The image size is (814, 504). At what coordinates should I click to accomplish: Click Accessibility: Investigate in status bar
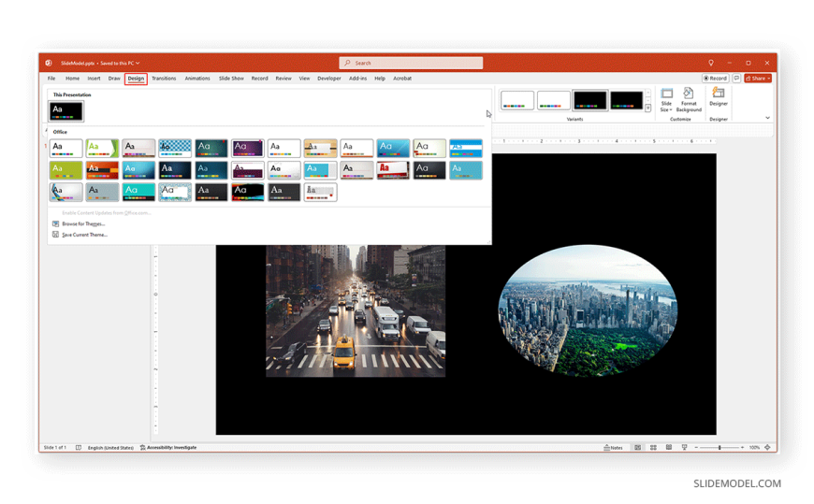tap(168, 447)
